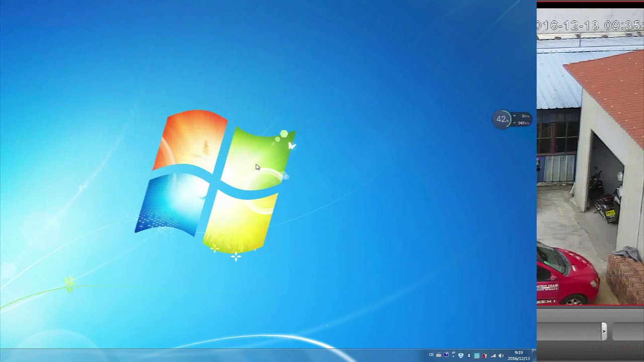This screenshot has width=644, height=362.
Task: Open the CH input language indicator
Action: (431, 355)
